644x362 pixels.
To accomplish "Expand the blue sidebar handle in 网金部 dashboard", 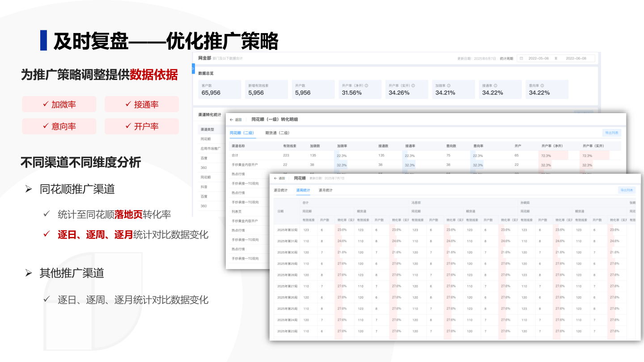I will point(193,69).
